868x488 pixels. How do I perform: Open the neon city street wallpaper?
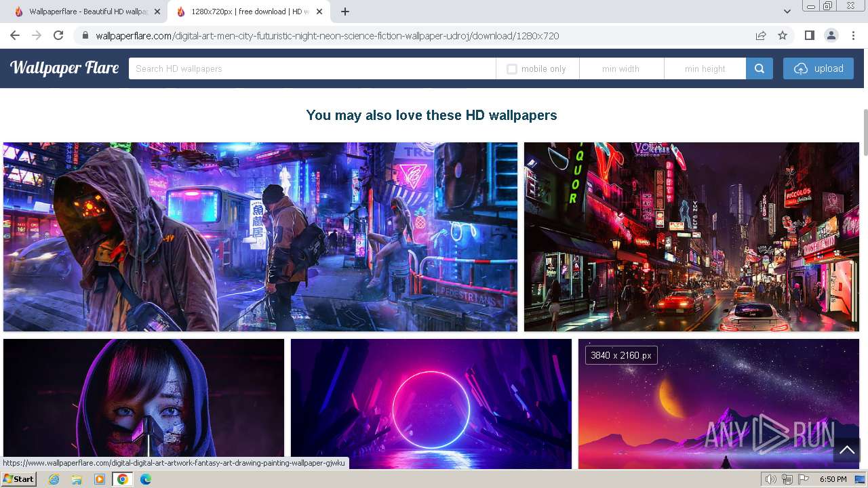[692, 237]
